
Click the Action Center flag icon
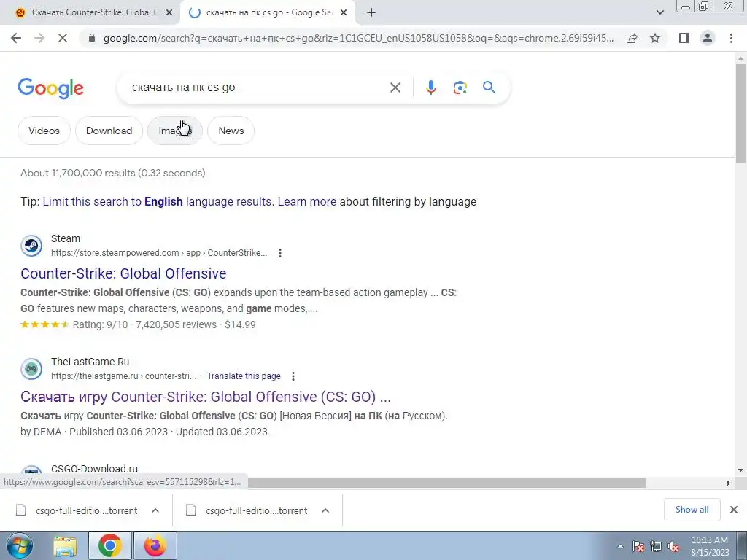638,546
